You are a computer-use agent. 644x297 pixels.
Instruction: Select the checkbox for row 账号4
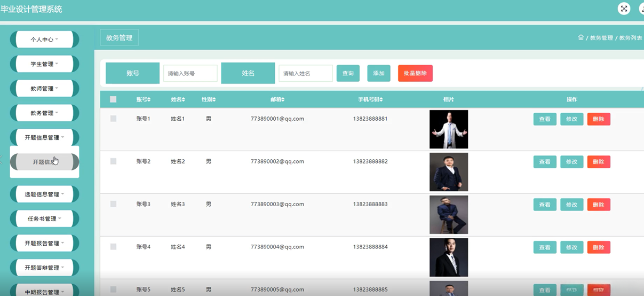click(113, 247)
